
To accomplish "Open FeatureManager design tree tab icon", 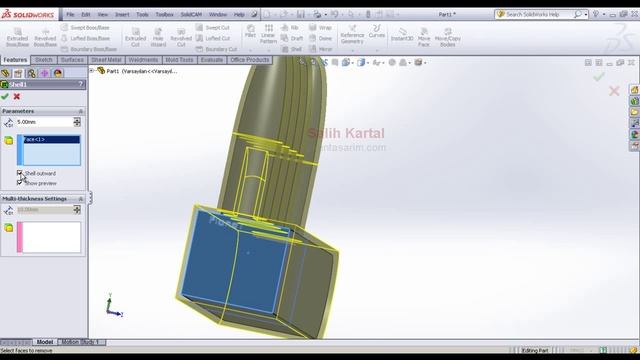I will (x=5, y=73).
